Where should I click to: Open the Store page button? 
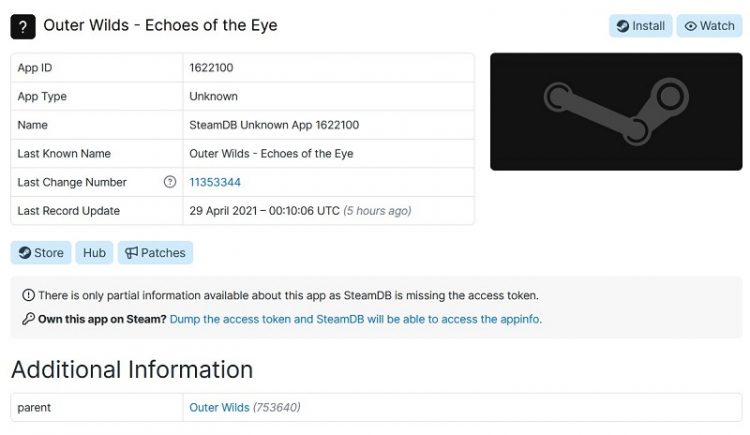41,253
